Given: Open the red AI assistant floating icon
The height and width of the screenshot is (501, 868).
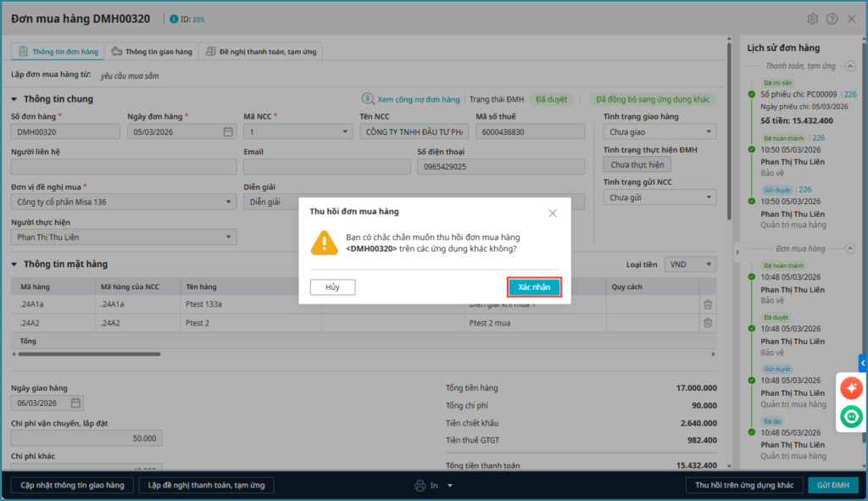Looking at the screenshot, I should [x=851, y=388].
